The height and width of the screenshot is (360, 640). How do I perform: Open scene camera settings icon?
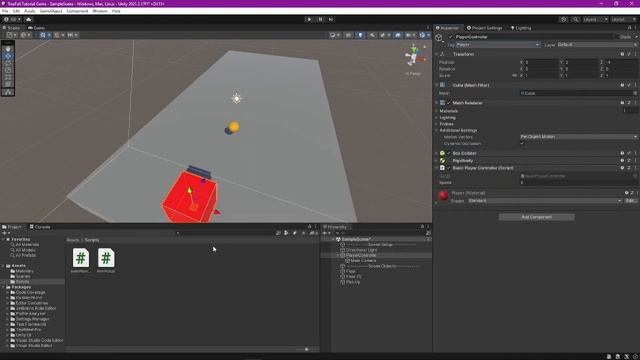(x=410, y=35)
